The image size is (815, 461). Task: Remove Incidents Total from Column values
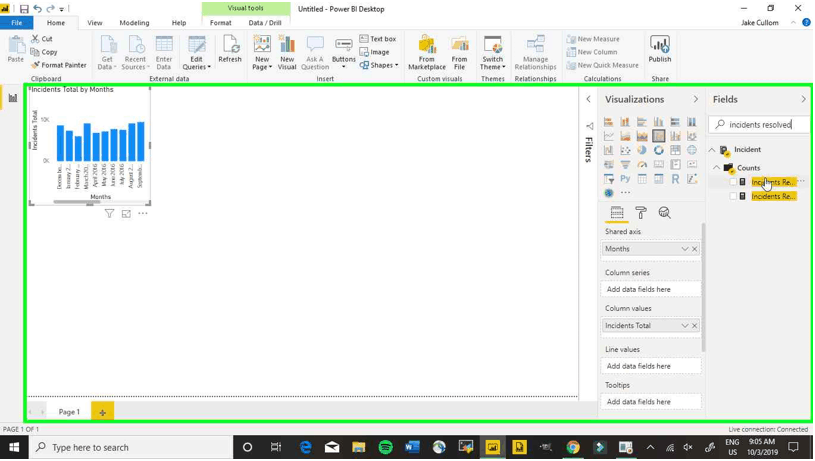(x=694, y=326)
